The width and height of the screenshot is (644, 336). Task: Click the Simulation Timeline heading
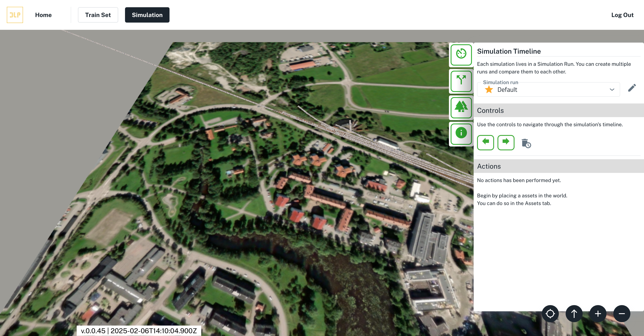pos(509,51)
